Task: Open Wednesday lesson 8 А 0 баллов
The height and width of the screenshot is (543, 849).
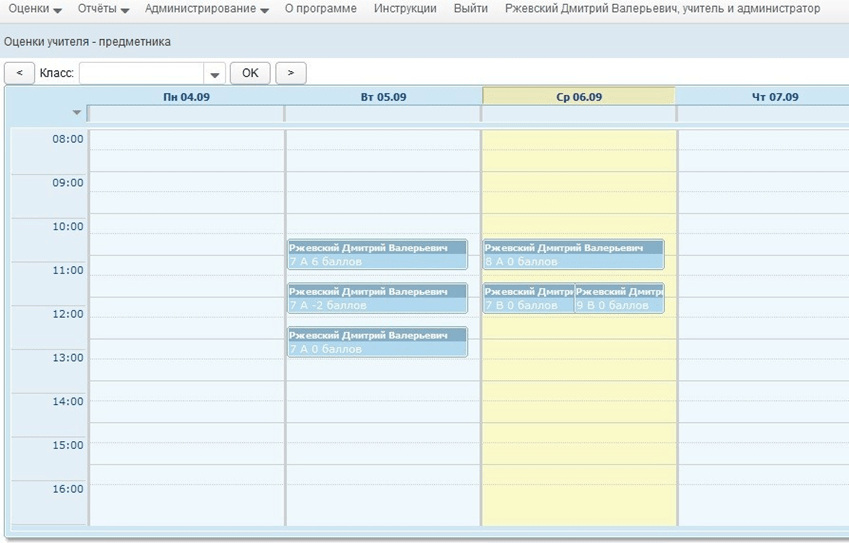Action: click(x=573, y=255)
